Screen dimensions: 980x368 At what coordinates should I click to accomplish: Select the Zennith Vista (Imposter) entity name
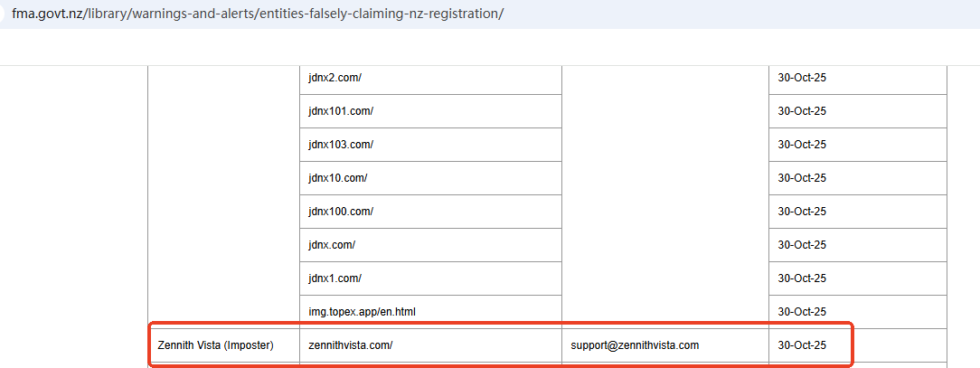coord(215,345)
